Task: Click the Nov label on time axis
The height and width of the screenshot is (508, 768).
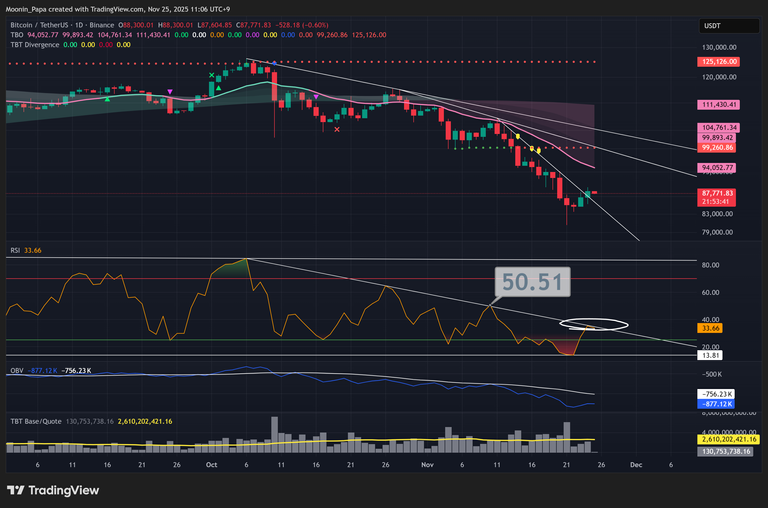Action: [x=427, y=465]
